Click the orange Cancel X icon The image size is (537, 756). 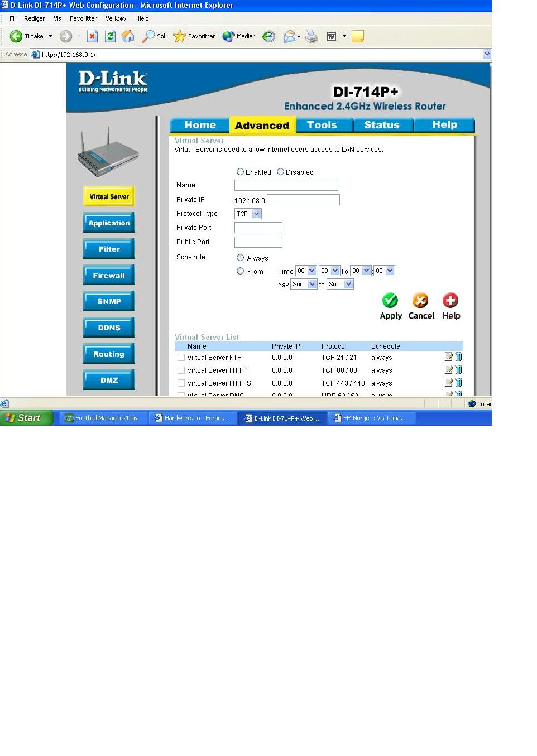(x=420, y=300)
